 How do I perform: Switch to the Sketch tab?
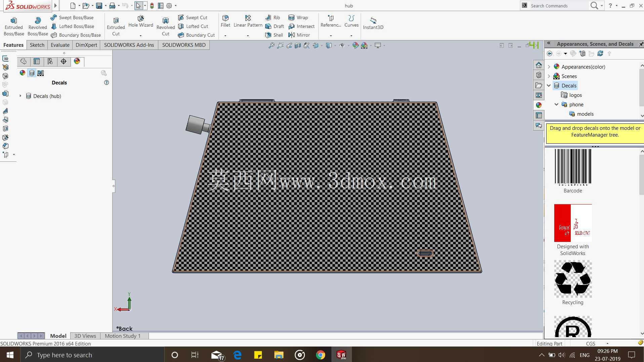coord(37,45)
